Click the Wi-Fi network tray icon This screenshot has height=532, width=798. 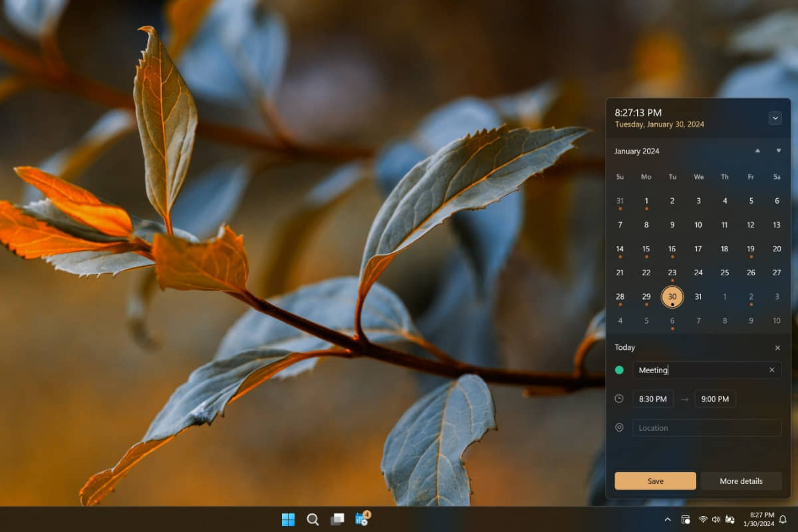tap(703, 519)
